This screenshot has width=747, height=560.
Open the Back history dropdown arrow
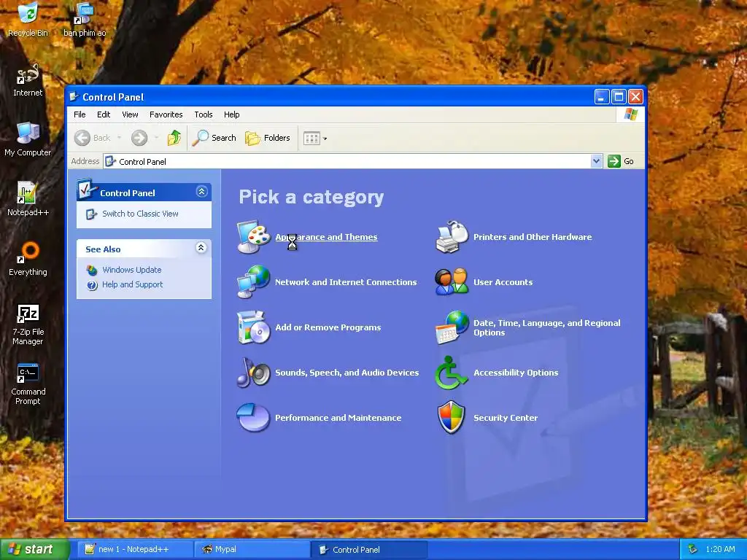click(x=119, y=138)
